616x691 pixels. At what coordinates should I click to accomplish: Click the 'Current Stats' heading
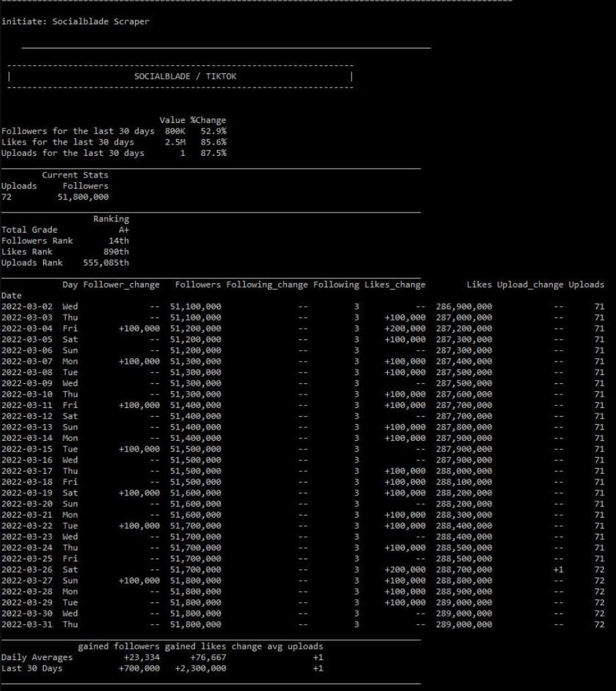(75, 175)
